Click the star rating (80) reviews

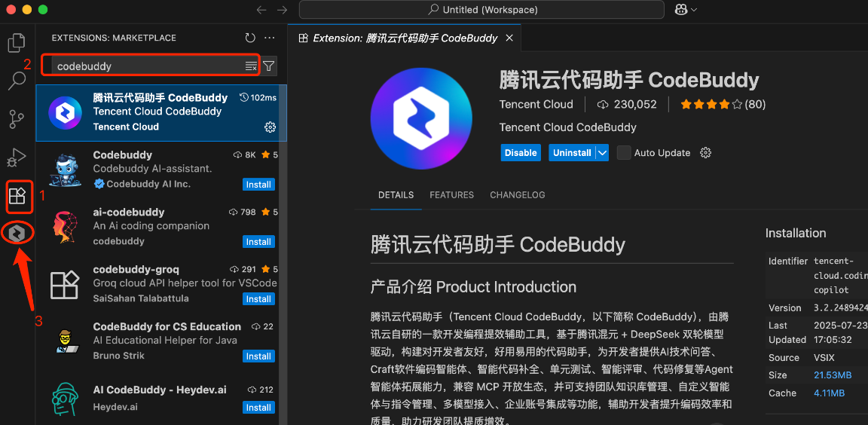pyautogui.click(x=723, y=104)
